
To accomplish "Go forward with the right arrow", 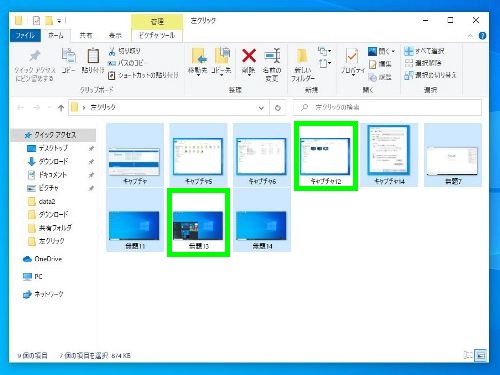I will coord(36,107).
